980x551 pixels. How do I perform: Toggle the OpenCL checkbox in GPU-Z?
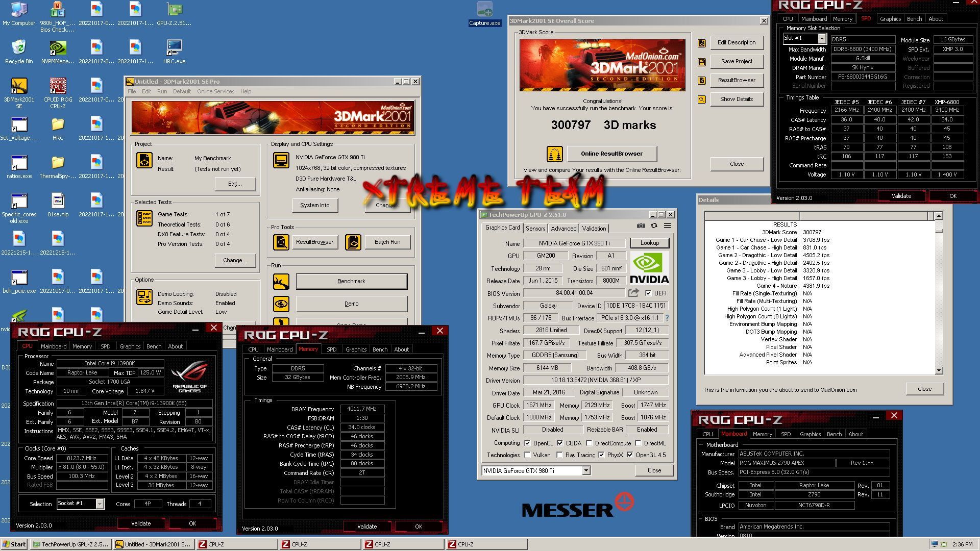[x=527, y=443]
